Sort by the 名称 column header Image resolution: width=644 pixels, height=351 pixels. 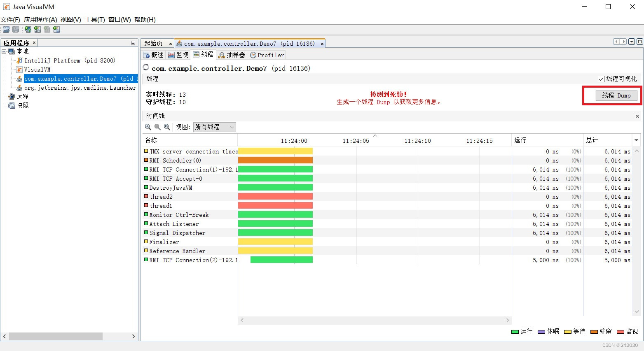190,140
